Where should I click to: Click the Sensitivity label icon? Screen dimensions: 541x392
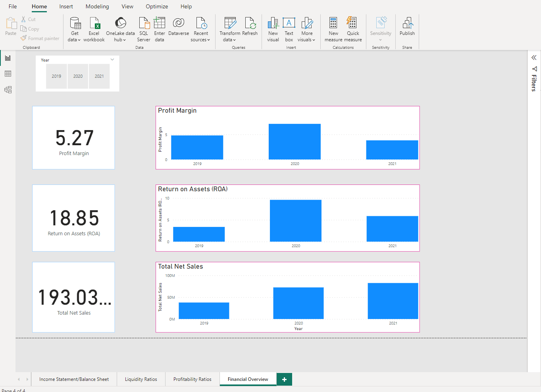coord(381,23)
